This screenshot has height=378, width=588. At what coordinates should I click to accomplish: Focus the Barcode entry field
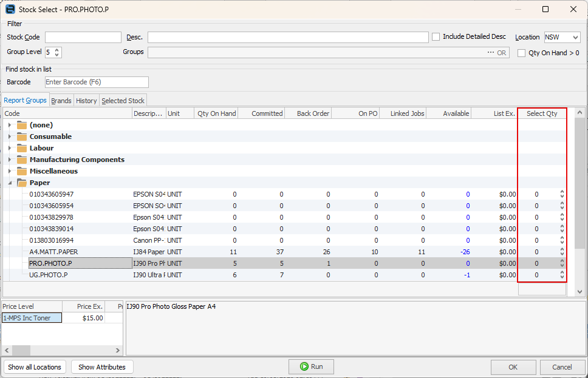tap(97, 82)
